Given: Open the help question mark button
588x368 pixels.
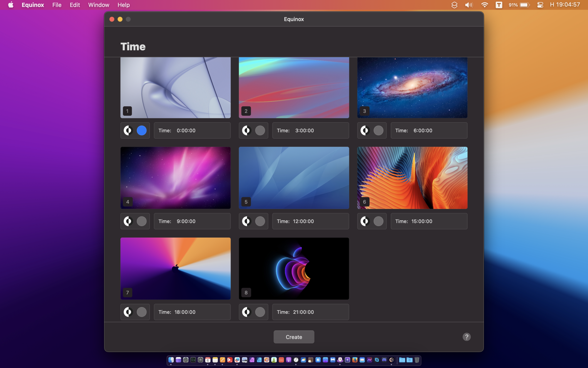Looking at the screenshot, I should tap(467, 337).
